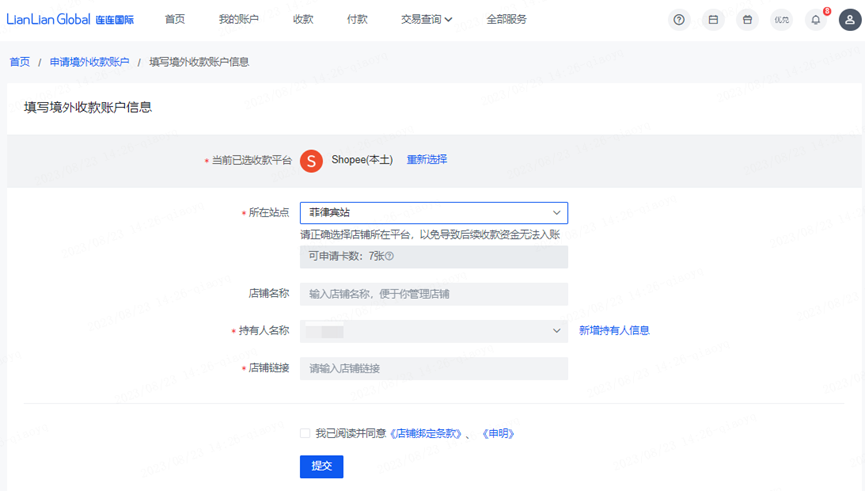Go to 我的账户 in top navigation

pos(238,19)
